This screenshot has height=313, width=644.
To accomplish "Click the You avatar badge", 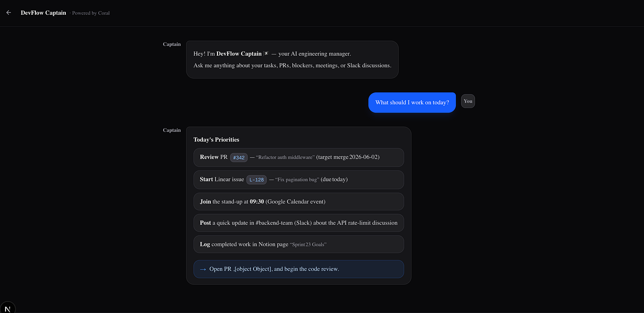I will point(468,101).
